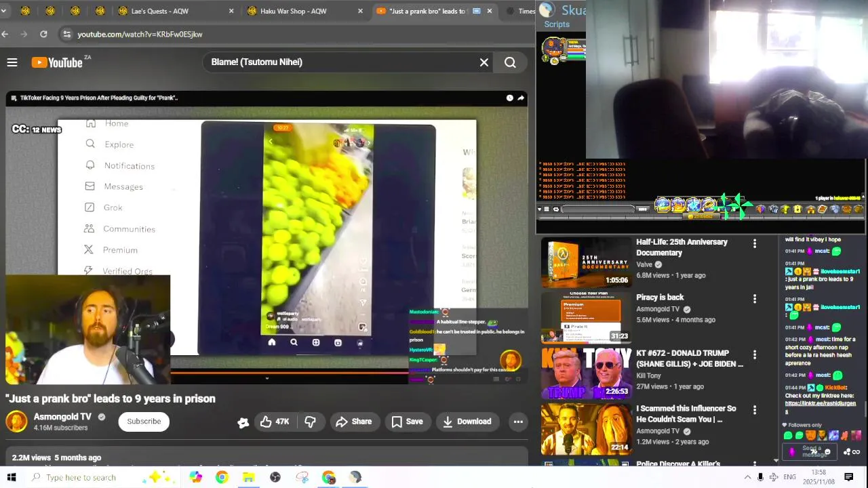
Task: Open Half-Life 25th Anniversary Documentary thumbnail
Action: (587, 262)
